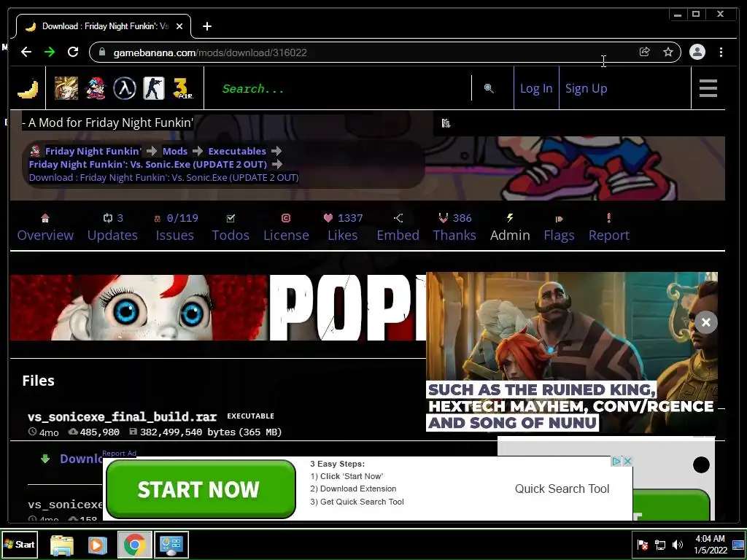The image size is (747, 560).
Task: Click the Report Ad link
Action: (119, 454)
